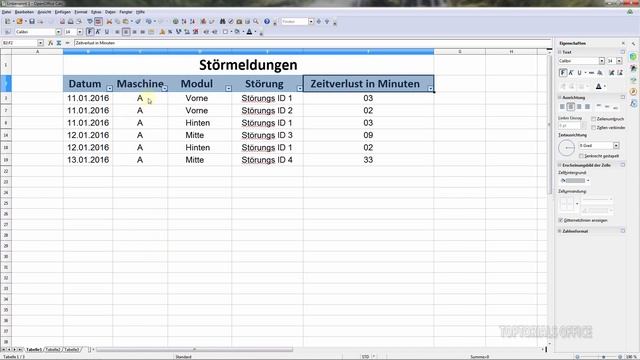
Task: Open the Maschine autofilter dropdown
Action: point(164,88)
